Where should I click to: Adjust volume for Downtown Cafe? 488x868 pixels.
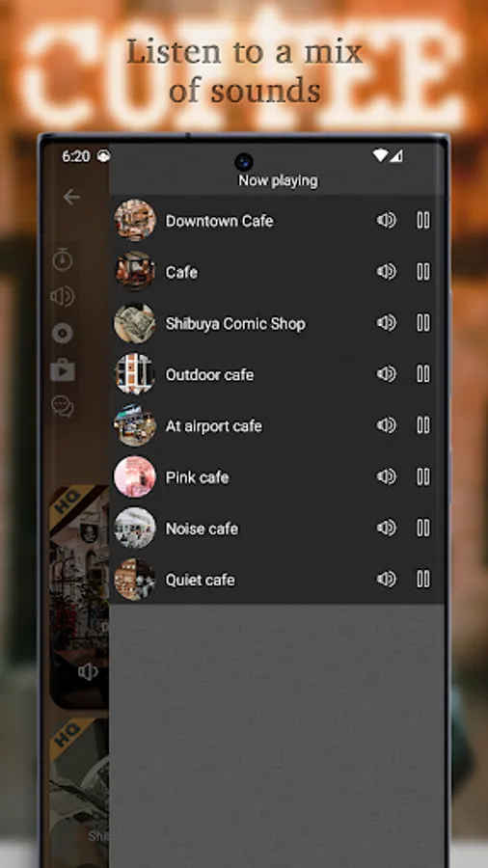point(387,220)
